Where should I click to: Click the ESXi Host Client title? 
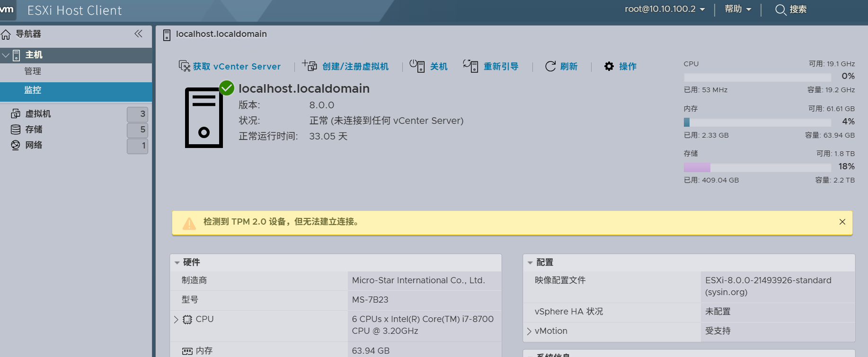coord(74,10)
